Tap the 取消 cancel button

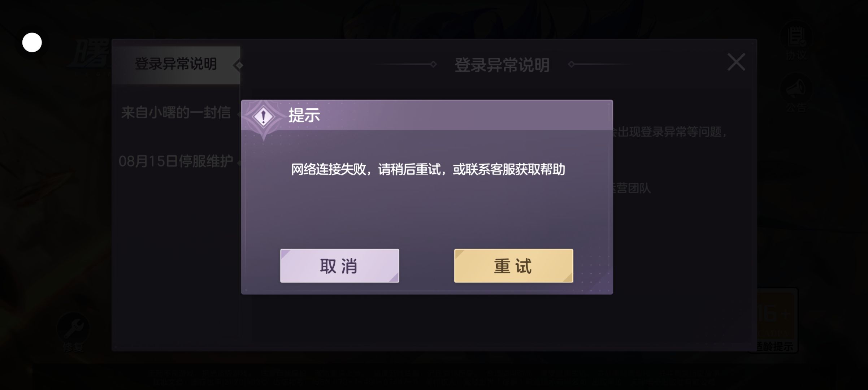click(x=339, y=266)
